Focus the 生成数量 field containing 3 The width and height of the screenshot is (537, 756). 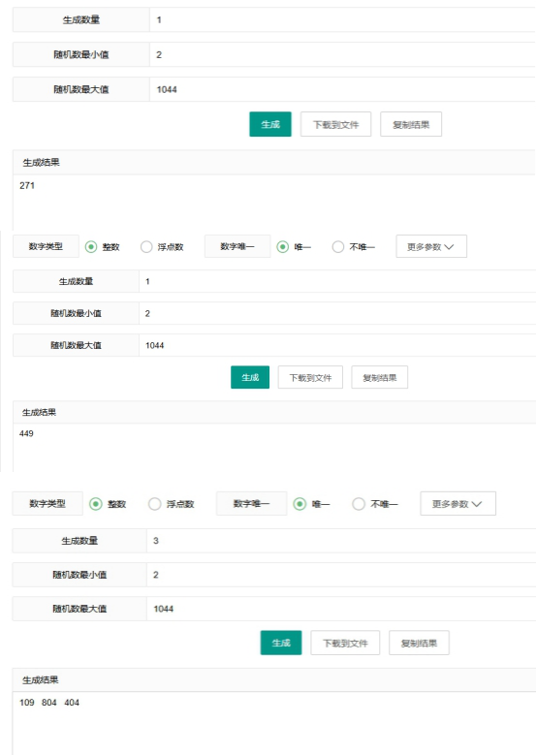[x=341, y=541]
